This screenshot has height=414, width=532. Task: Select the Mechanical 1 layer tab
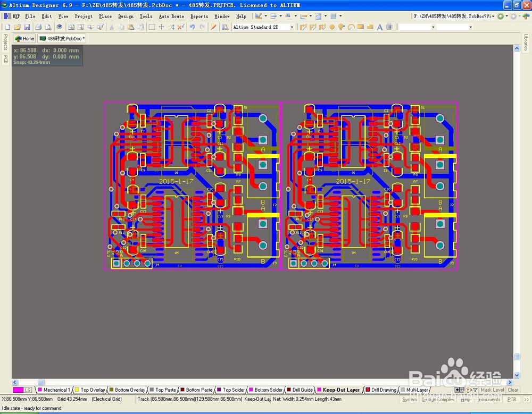click(54, 390)
